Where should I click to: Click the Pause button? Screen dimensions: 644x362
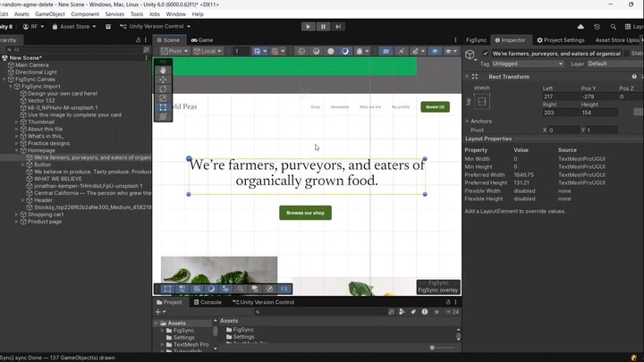[323, 27]
